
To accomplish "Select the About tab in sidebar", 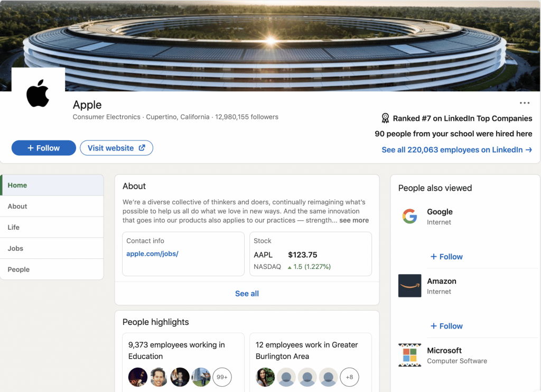I will [x=52, y=207].
